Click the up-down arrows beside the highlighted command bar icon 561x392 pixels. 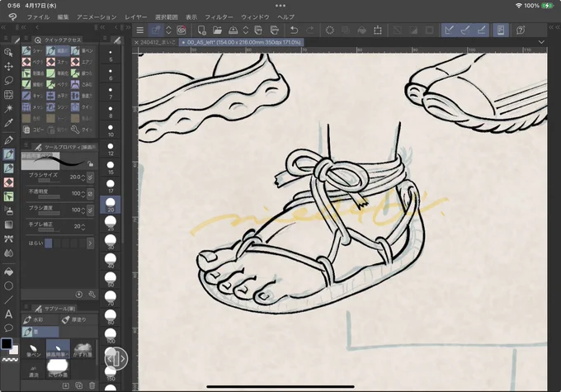tap(168, 31)
